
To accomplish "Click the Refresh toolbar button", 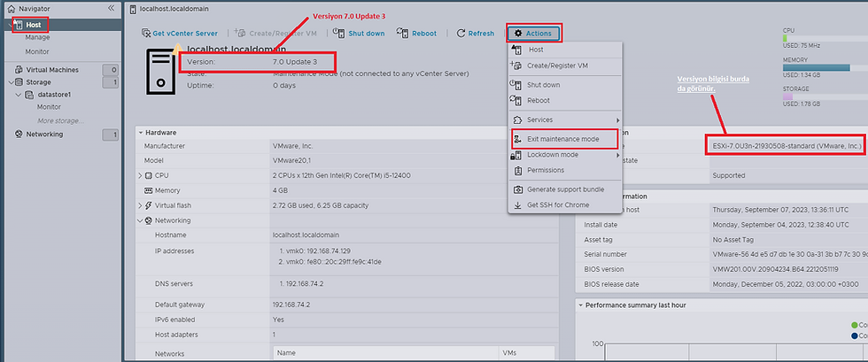I will (476, 34).
